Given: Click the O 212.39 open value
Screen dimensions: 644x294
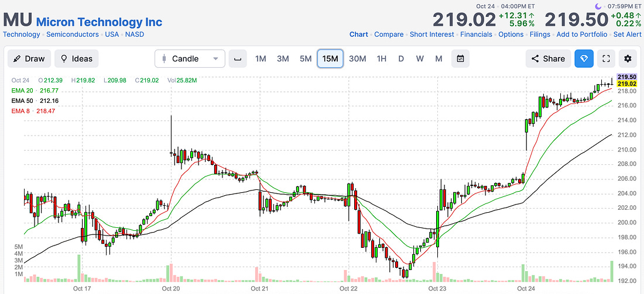Looking at the screenshot, I should pyautogui.click(x=50, y=81).
